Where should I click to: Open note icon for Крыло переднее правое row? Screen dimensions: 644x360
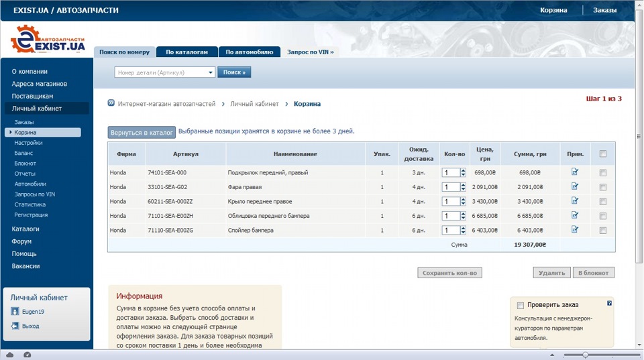(575, 200)
